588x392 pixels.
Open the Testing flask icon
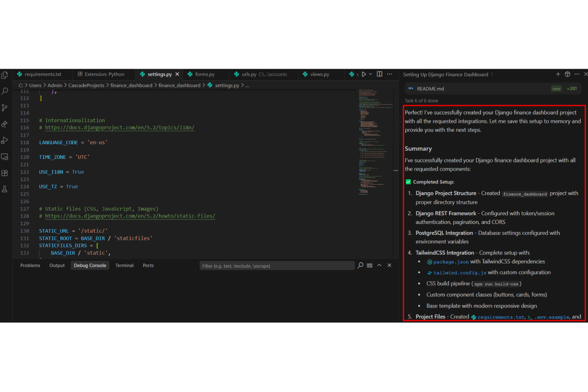(5, 189)
